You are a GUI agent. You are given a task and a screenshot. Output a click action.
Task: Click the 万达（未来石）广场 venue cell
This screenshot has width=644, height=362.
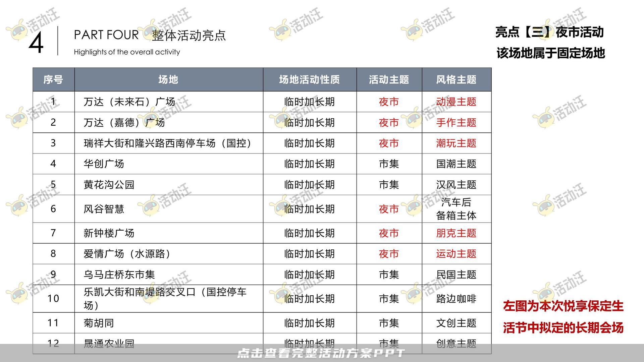(168, 102)
